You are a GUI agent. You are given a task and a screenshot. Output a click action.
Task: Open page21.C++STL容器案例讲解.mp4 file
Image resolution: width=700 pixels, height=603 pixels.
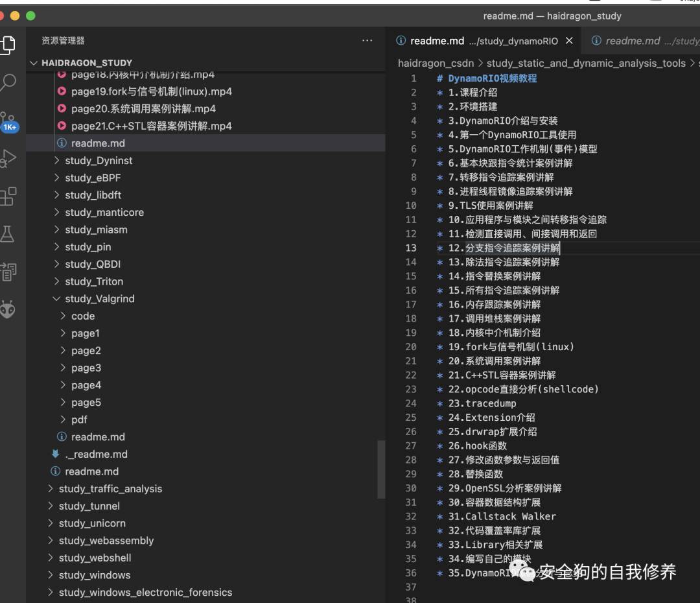pos(151,126)
